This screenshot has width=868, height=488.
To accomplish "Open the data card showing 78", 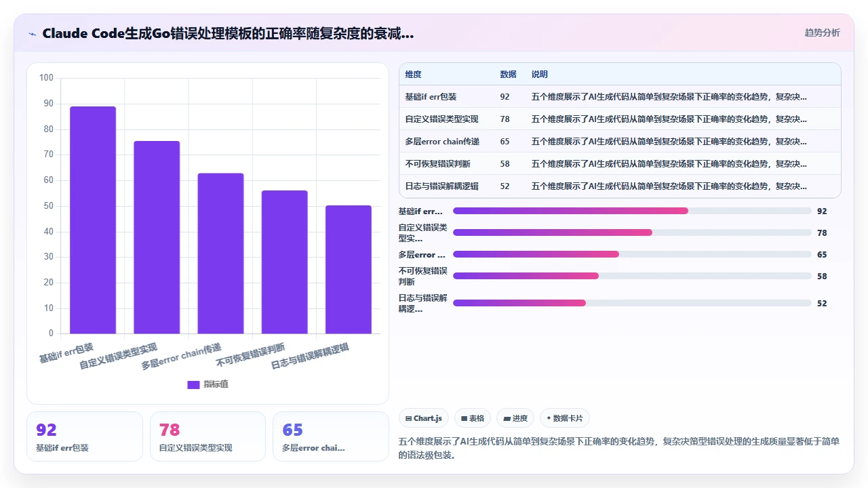I will [x=208, y=436].
